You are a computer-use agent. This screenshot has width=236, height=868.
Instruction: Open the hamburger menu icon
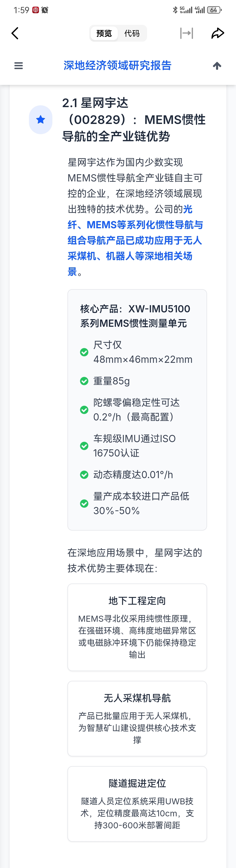click(19, 66)
